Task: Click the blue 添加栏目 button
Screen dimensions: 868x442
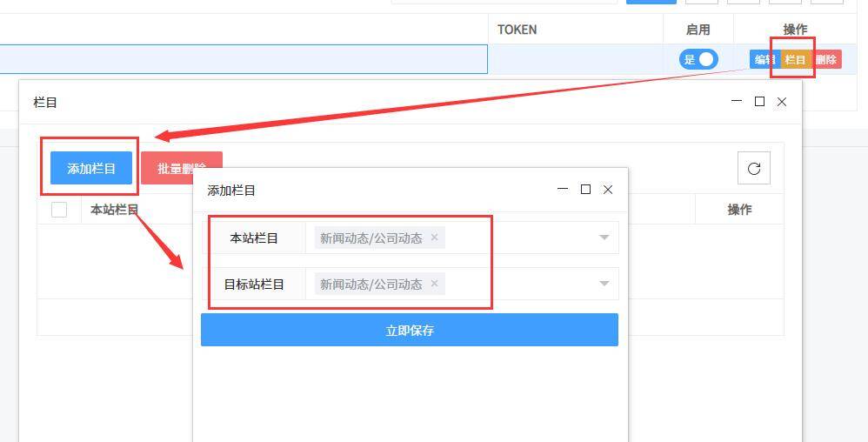Action: 91,168
